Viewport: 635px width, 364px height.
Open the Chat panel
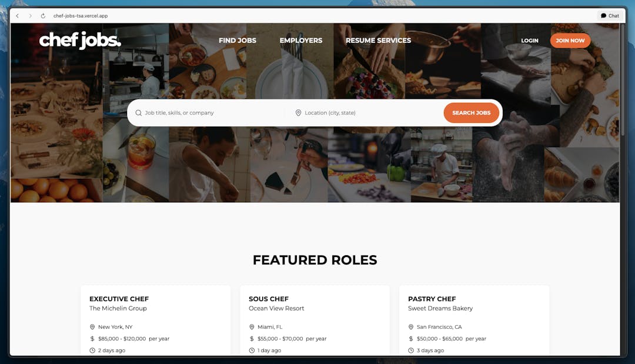(610, 16)
